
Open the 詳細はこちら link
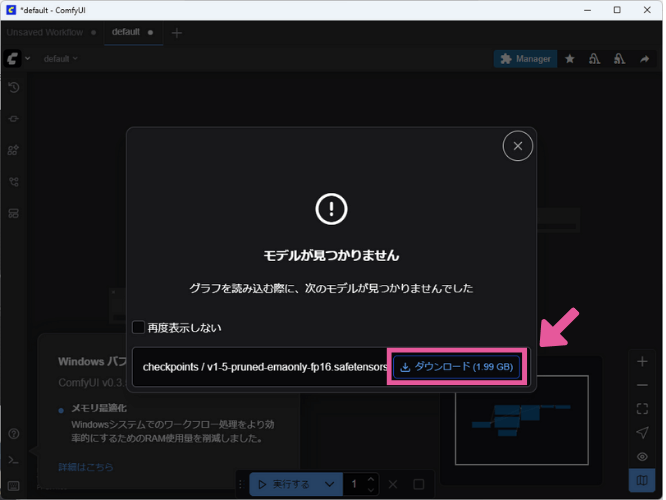click(86, 467)
